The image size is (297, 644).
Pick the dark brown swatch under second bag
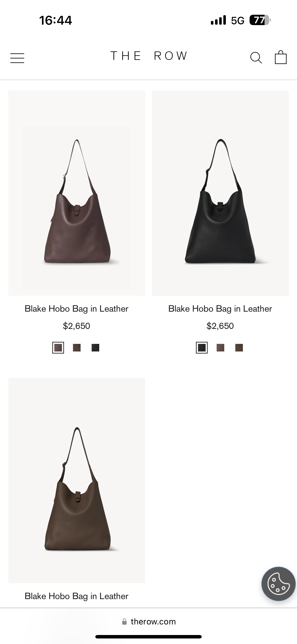[239, 348]
